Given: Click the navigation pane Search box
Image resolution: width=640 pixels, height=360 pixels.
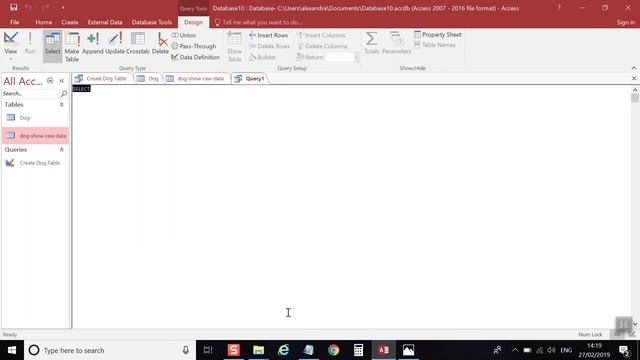Looking at the screenshot, I should click(x=30, y=93).
